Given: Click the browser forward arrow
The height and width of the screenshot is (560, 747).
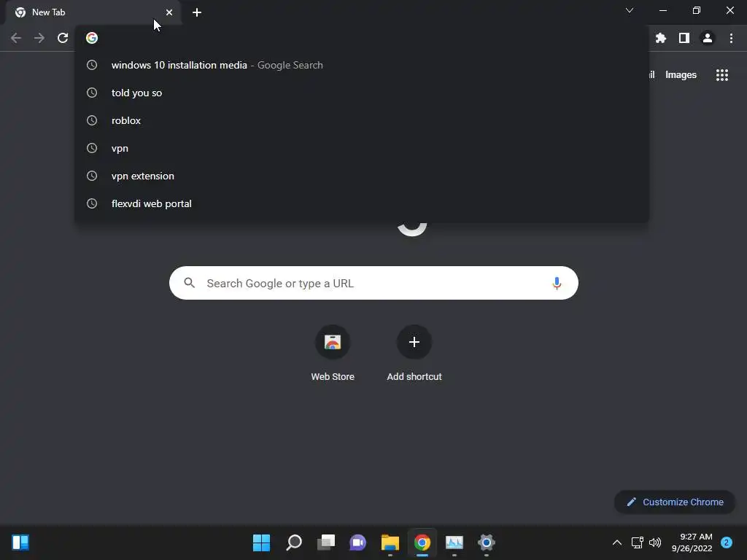Looking at the screenshot, I should coord(39,38).
